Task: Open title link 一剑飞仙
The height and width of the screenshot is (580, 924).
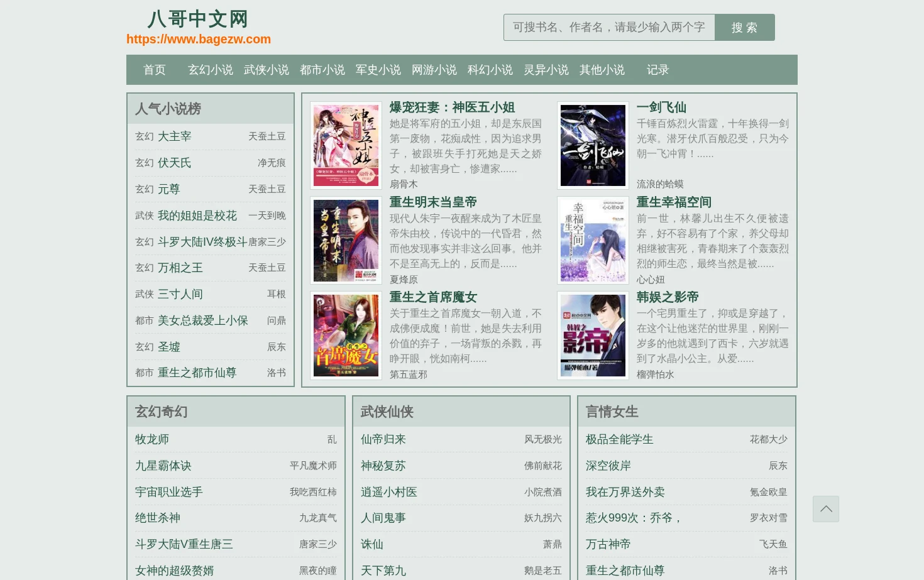Action: click(x=661, y=107)
